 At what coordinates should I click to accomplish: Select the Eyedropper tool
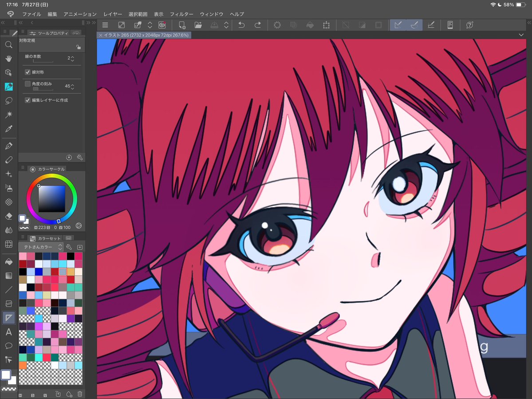tap(9, 129)
